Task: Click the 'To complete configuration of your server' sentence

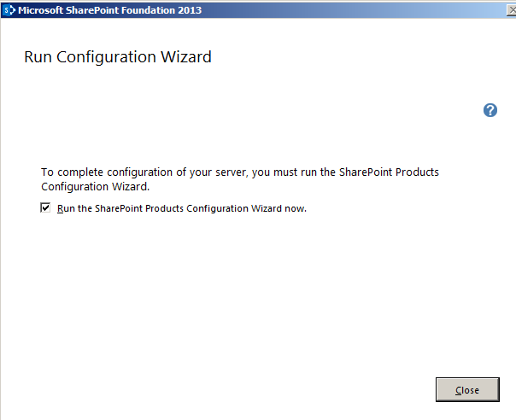Action: point(135,172)
